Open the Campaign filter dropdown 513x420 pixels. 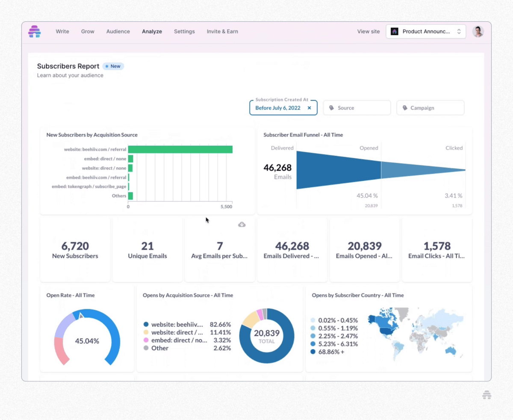pos(430,108)
